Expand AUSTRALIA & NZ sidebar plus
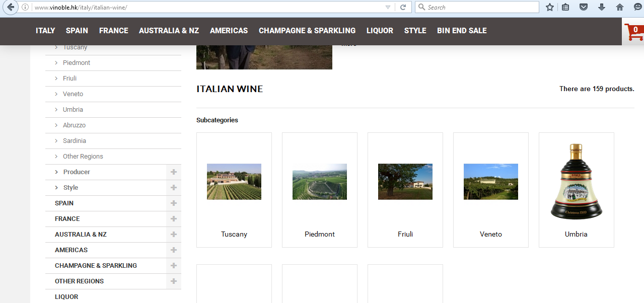Screen dimensions: 644x303 tap(174, 235)
